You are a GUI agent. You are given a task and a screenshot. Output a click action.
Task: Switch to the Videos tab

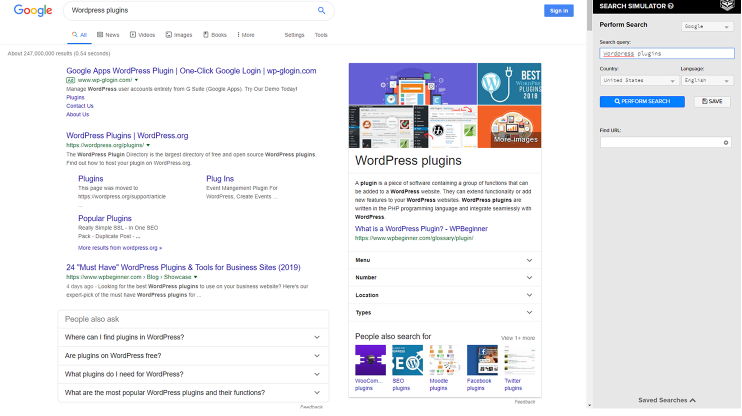tap(142, 35)
